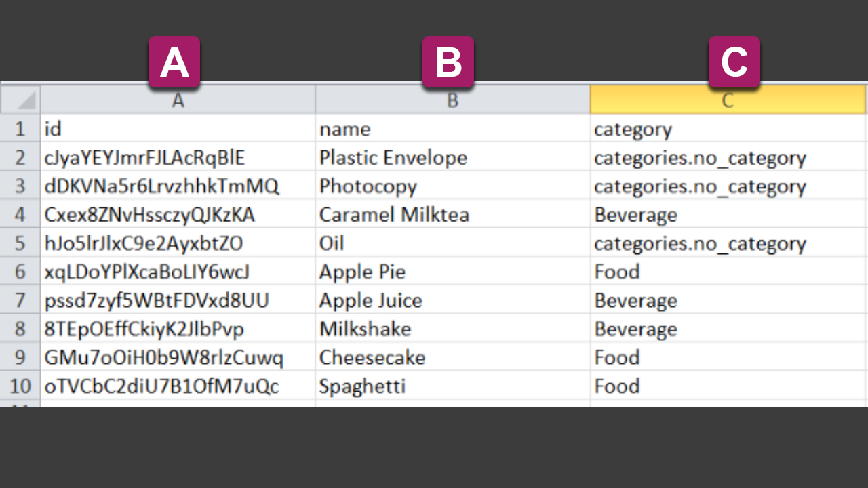Click the 'id' header cell

pyautogui.click(x=178, y=128)
